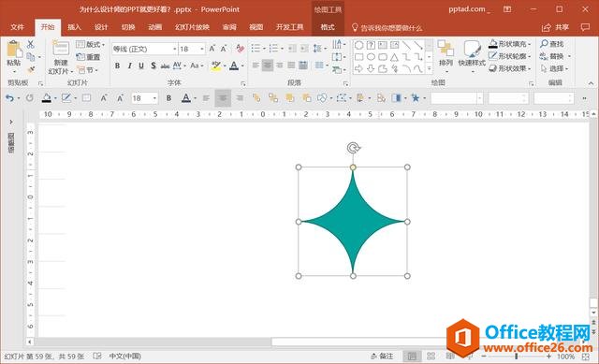Open the 节 section dropdown
The height and width of the screenshot is (364, 599).
click(87, 70)
